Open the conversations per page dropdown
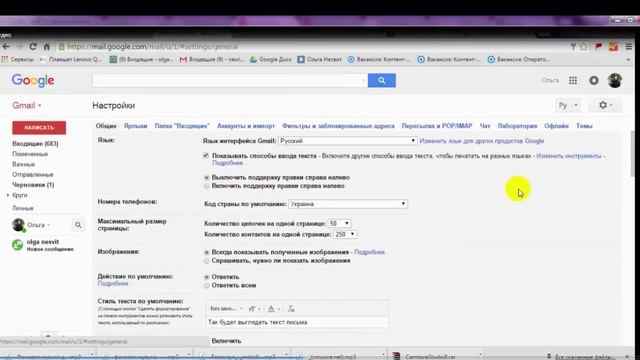The image size is (640, 360). (x=339, y=223)
